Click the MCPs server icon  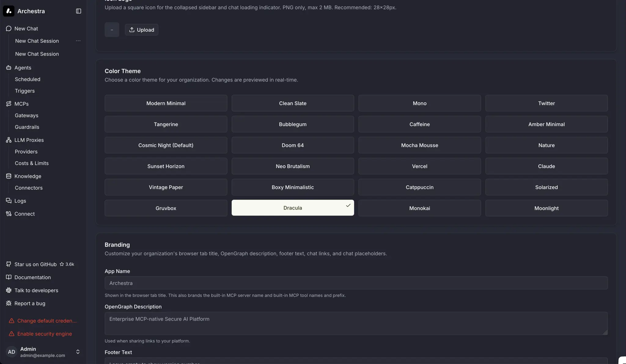tap(9, 104)
